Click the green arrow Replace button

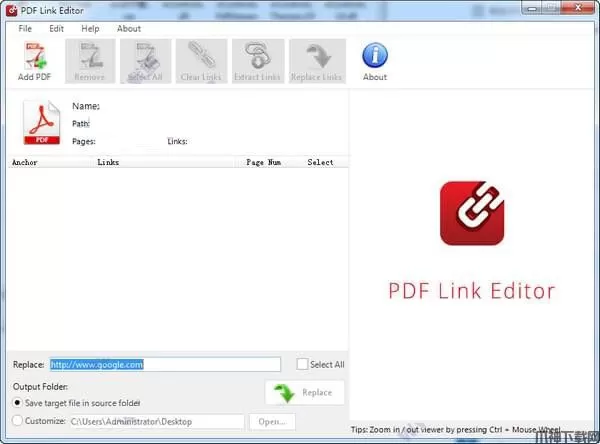point(305,393)
